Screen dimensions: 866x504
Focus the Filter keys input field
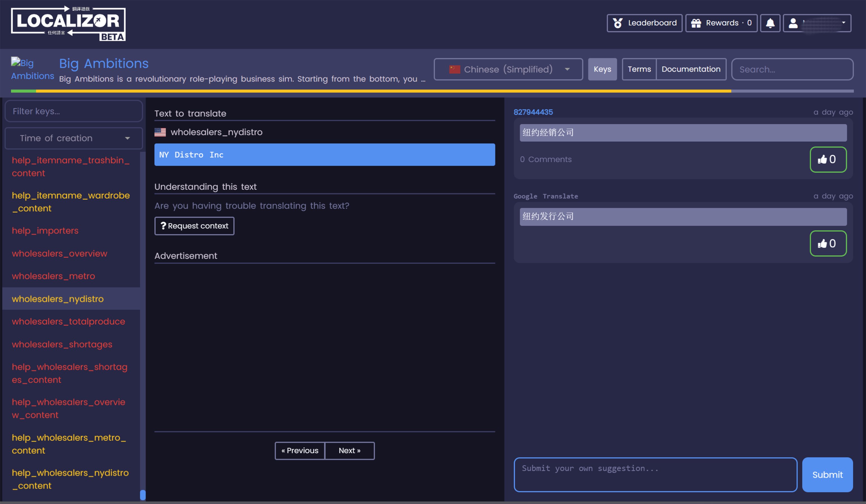coord(74,111)
